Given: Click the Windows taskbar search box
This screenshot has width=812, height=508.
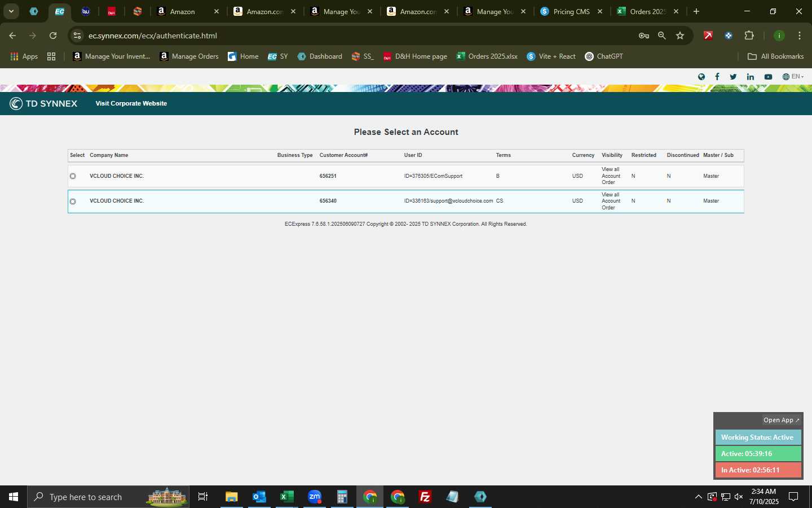Looking at the screenshot, I should click(x=108, y=497).
